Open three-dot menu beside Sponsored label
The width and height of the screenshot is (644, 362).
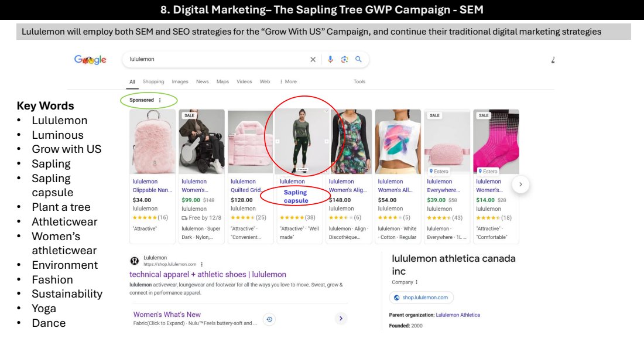[160, 100]
